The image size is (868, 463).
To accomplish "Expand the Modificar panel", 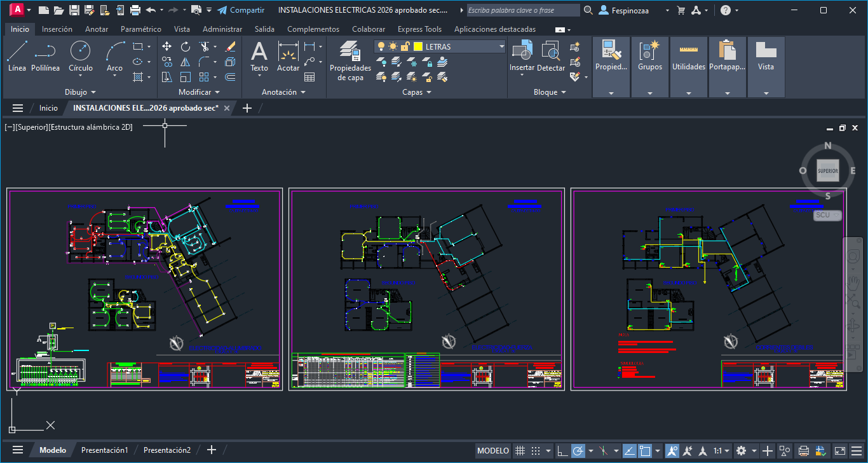I will (200, 92).
